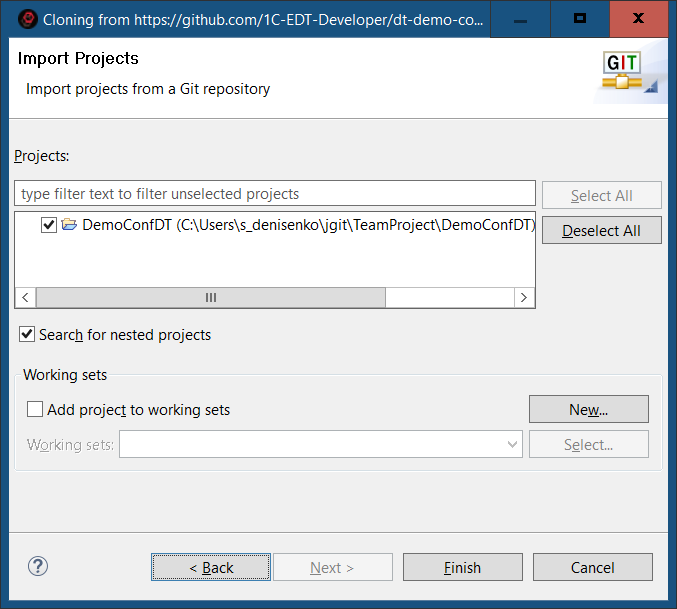Go Back to the previous wizard page
The height and width of the screenshot is (609, 677).
click(211, 567)
